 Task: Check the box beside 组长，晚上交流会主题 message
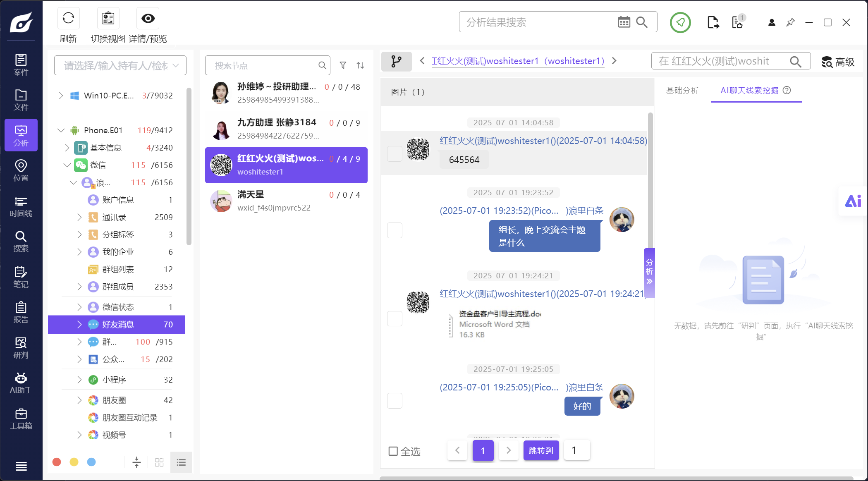point(395,230)
